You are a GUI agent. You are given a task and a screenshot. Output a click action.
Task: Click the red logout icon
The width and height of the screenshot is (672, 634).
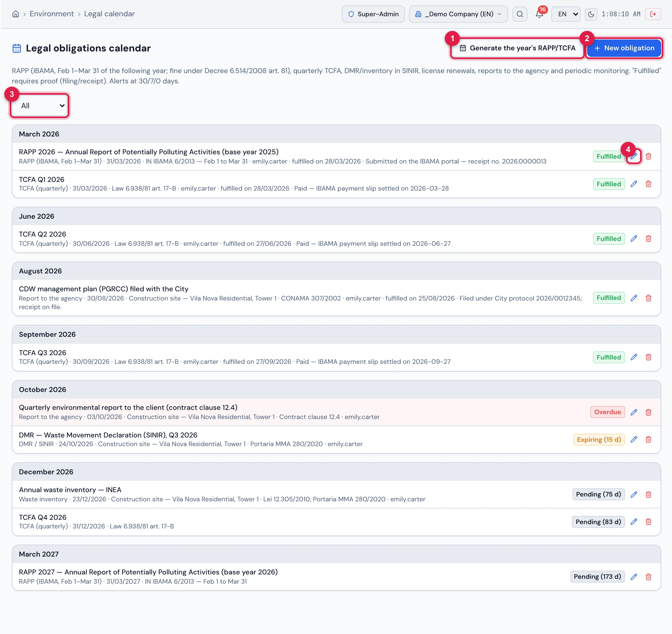click(x=653, y=14)
